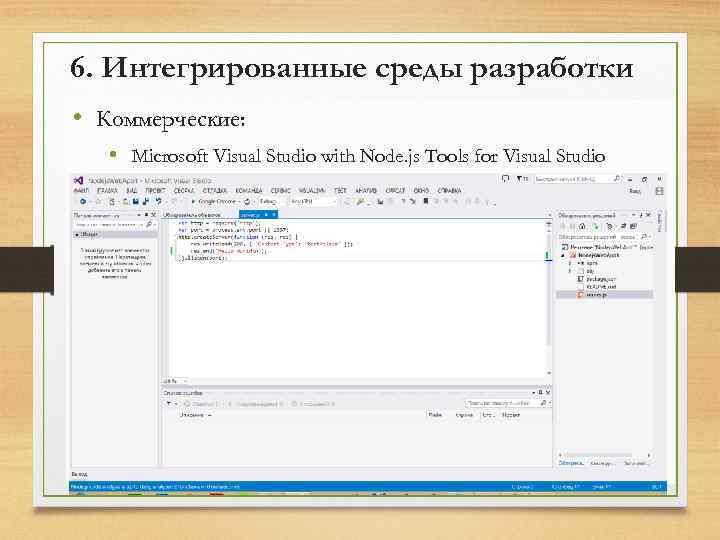
Task: Click the Quick Launch search field
Action: 578,179
